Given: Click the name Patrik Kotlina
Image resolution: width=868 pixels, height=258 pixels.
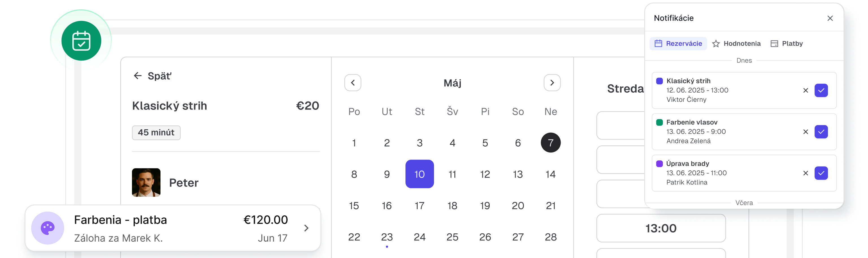Looking at the screenshot, I should point(687,182).
